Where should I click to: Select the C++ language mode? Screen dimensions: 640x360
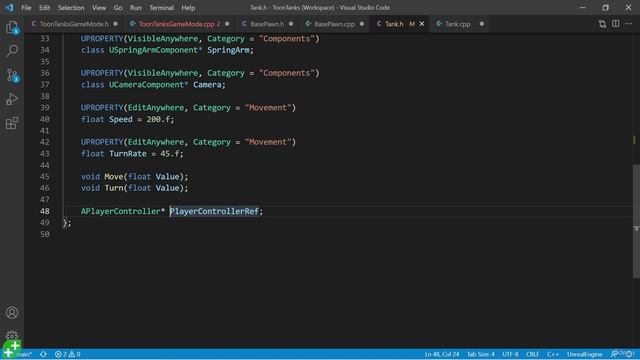(553, 354)
